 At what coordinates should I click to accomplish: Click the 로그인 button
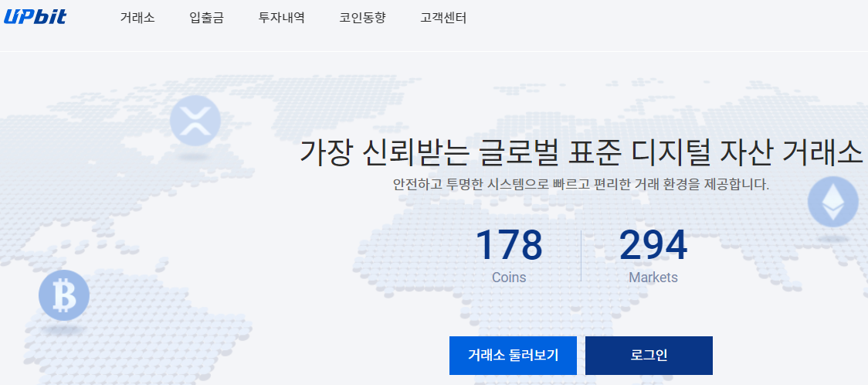click(x=649, y=356)
